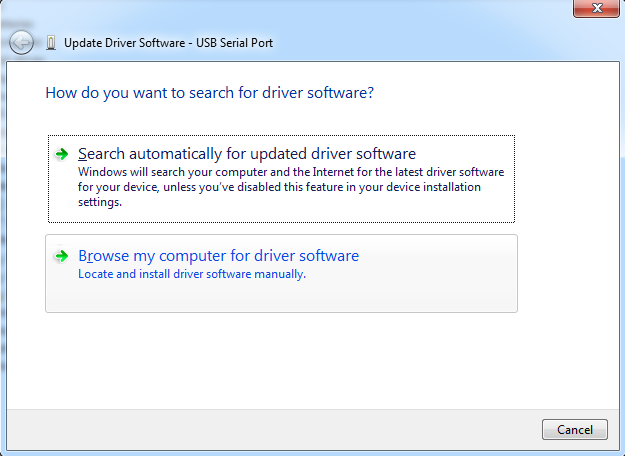Go back with the round arrow button
625x456 pixels.
coord(21,42)
